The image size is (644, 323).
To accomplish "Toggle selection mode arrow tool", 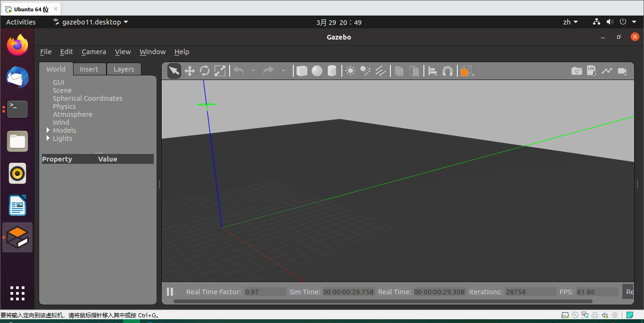I will [174, 71].
